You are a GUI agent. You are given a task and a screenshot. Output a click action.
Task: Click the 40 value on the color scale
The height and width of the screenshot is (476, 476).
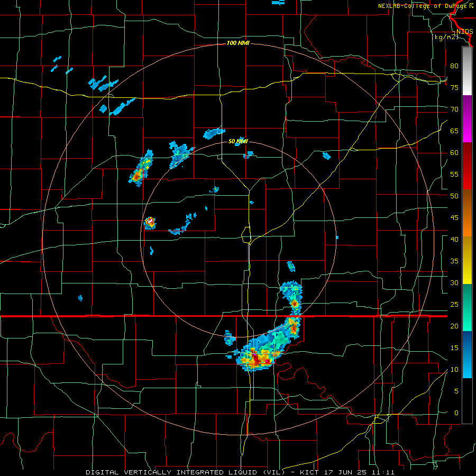click(x=454, y=239)
